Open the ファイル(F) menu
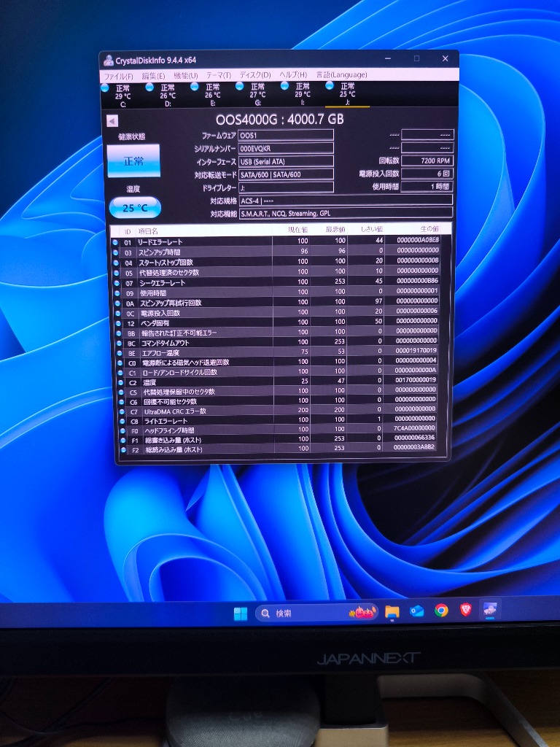Screen dimensions: 560x747 119,76
